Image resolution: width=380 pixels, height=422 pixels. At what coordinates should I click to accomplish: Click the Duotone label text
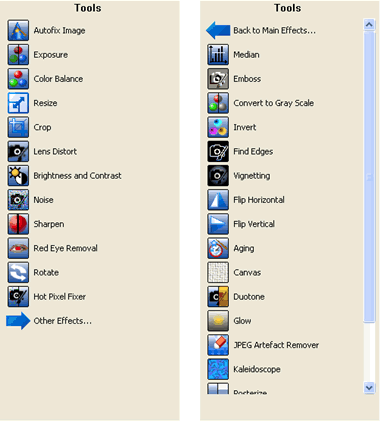[249, 297]
